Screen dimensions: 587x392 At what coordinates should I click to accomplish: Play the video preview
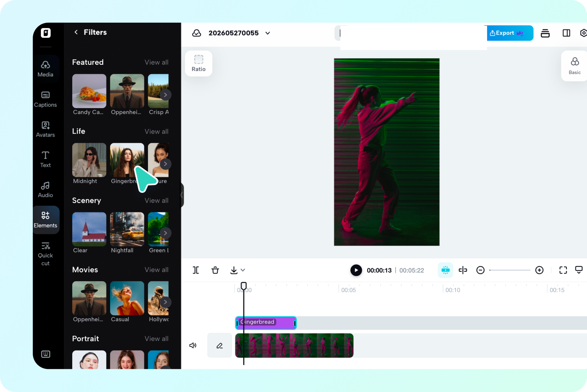point(356,270)
